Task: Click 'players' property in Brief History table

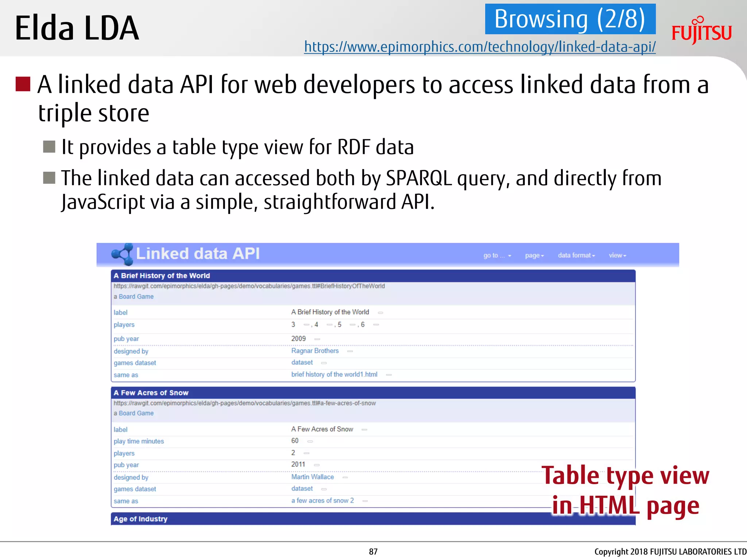Action: coord(124,325)
